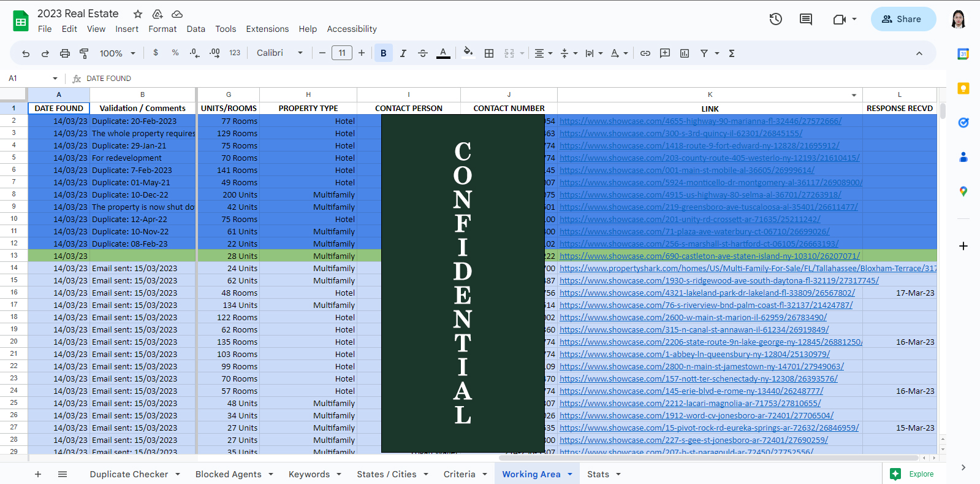Open the Calibri font dropdown
The width and height of the screenshot is (980, 484).
pos(279,53)
